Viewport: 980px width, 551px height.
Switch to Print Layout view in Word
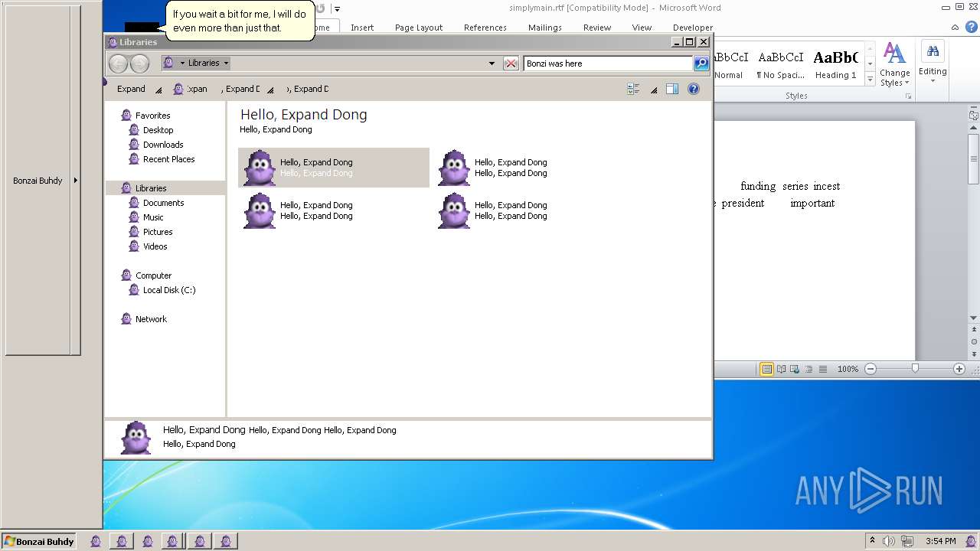click(766, 369)
